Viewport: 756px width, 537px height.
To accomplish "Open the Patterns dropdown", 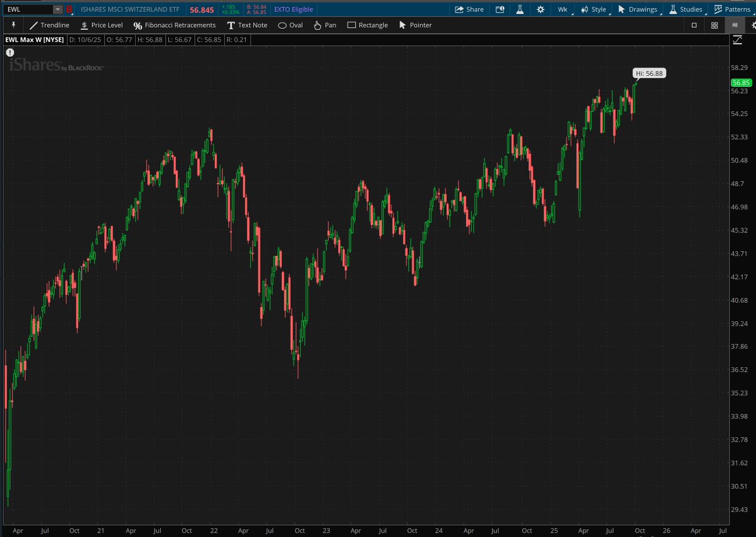I will pos(732,9).
